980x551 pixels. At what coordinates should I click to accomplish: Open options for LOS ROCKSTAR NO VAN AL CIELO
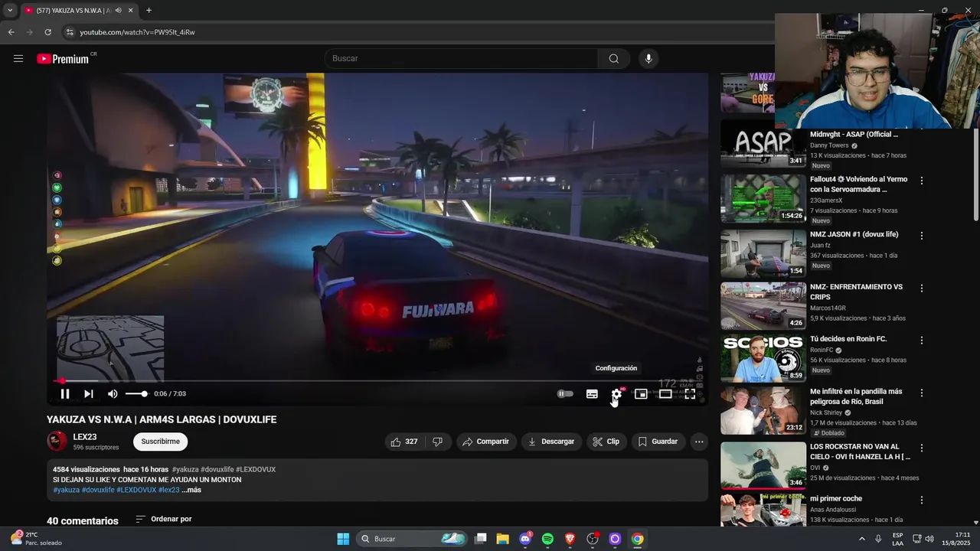(x=922, y=448)
